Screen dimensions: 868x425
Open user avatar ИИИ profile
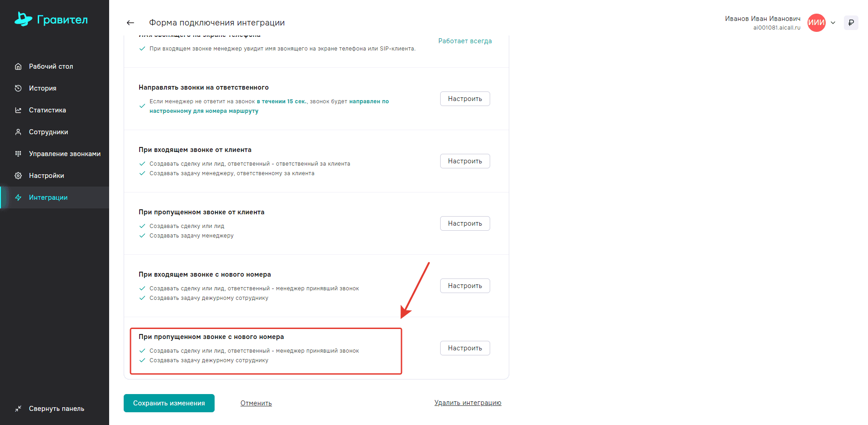click(816, 23)
